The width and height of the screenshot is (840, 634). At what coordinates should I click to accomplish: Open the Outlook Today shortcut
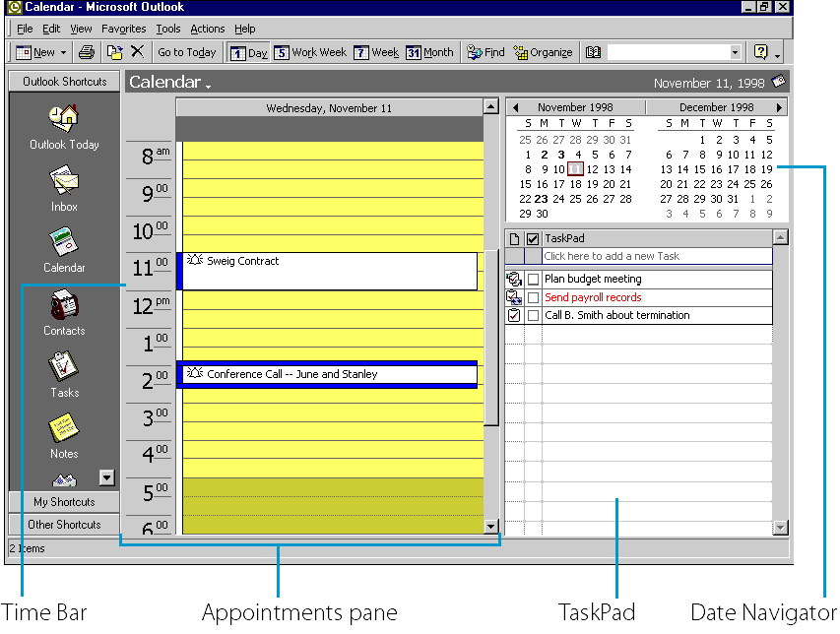tap(64, 127)
